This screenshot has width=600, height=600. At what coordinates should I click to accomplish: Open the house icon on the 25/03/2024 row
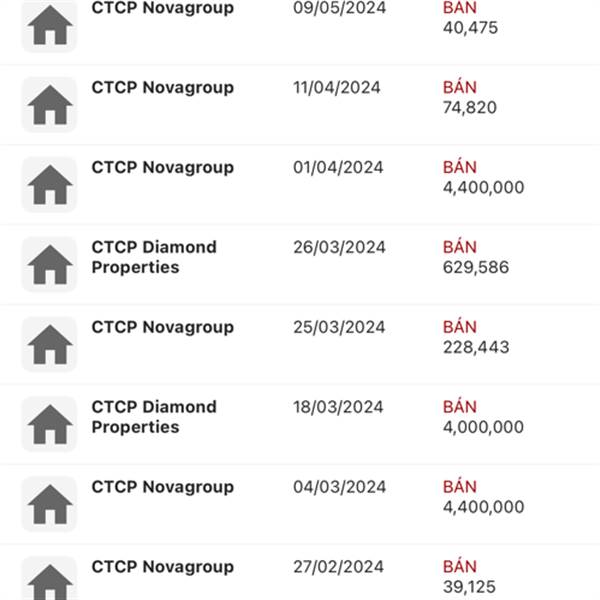click(49, 344)
